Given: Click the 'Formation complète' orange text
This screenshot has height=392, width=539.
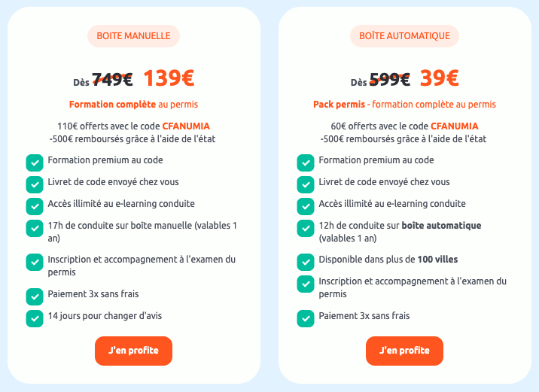Looking at the screenshot, I should click(112, 105).
